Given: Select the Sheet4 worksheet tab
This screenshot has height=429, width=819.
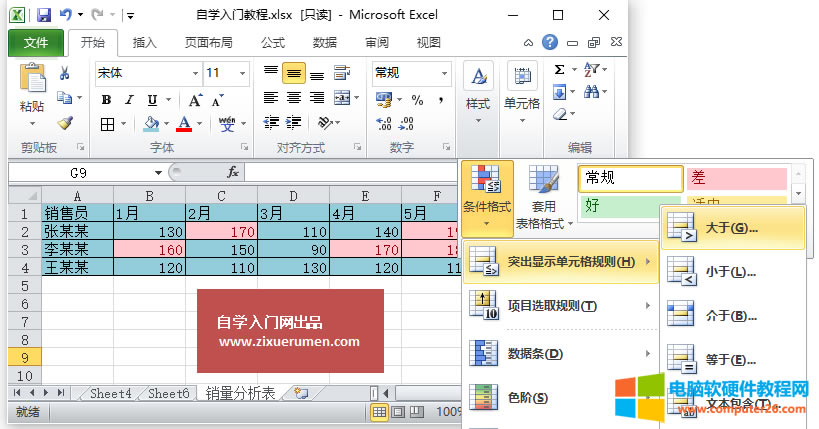Looking at the screenshot, I should 110,394.
